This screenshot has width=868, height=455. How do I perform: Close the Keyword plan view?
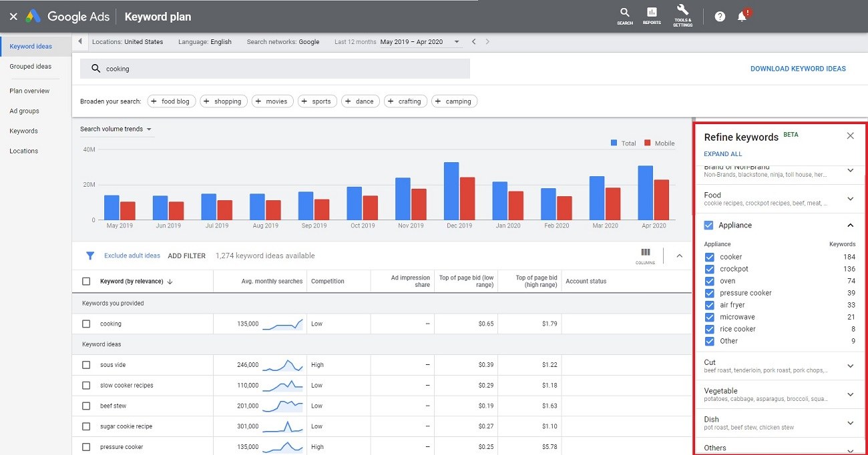[13, 17]
